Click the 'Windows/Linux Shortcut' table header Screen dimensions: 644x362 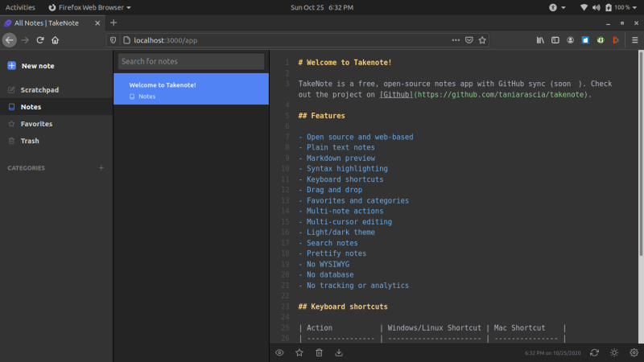point(434,328)
